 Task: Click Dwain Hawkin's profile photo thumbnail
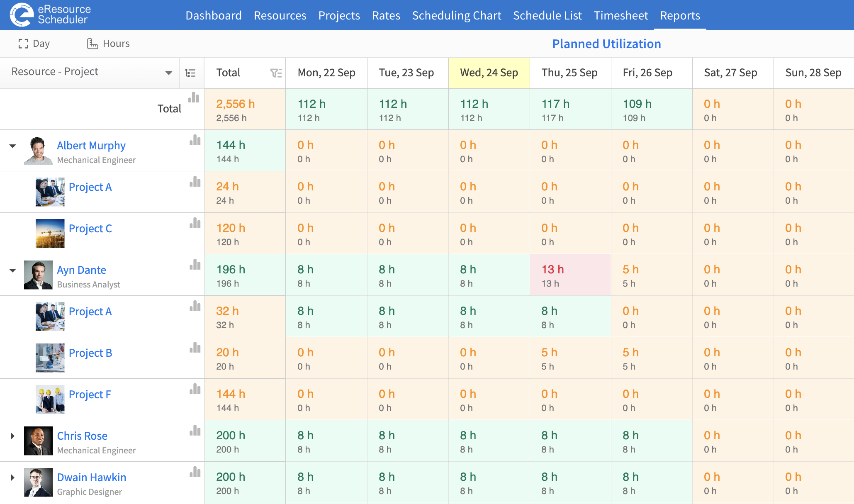coord(38,482)
